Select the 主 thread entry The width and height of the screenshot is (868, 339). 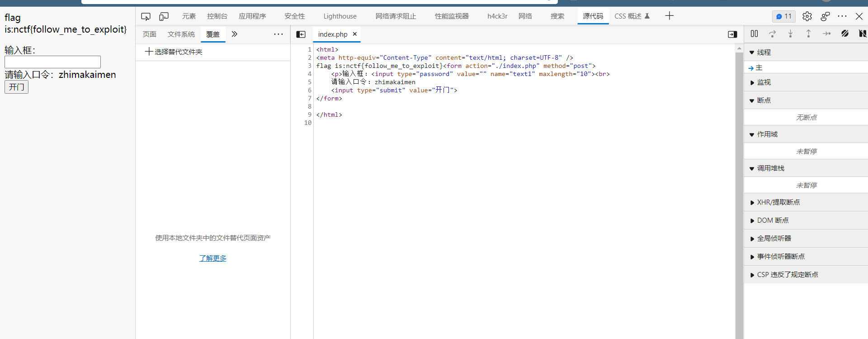tap(806, 67)
